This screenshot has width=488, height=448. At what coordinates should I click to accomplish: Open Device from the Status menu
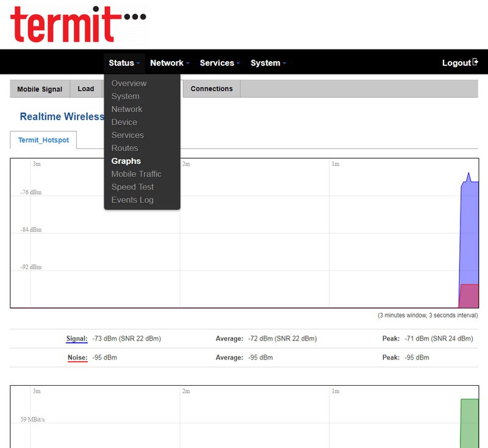[124, 122]
